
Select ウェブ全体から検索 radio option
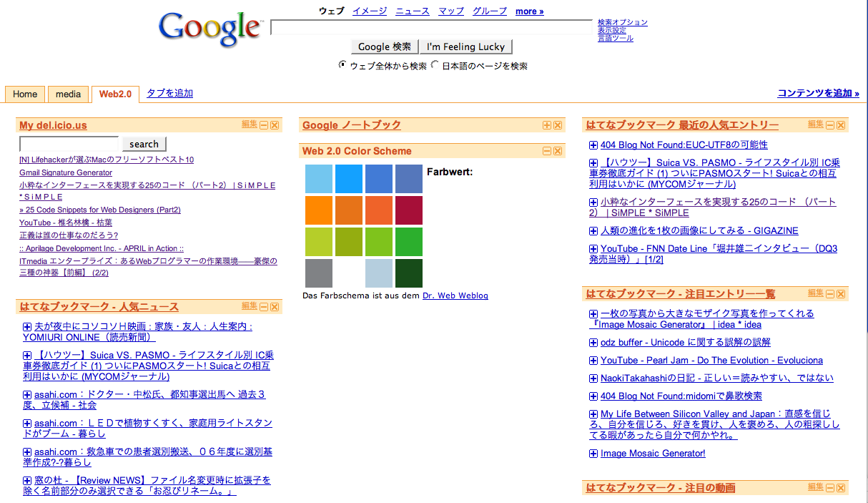click(x=342, y=65)
